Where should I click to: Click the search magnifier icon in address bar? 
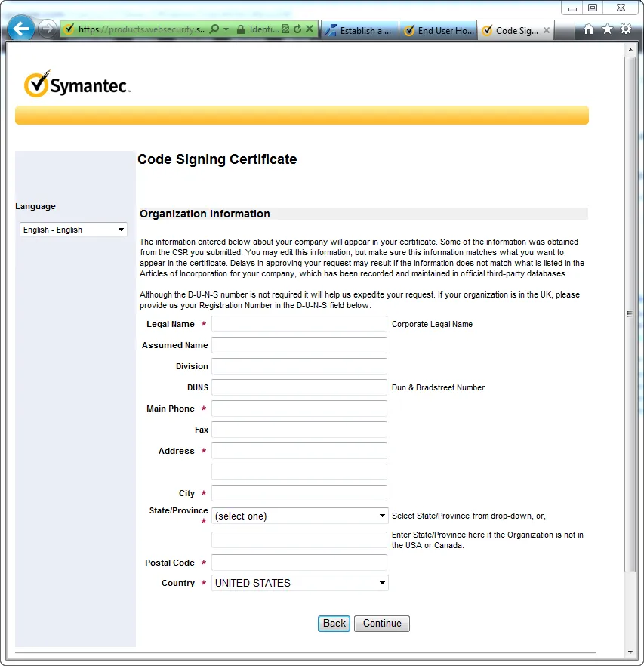click(x=214, y=29)
